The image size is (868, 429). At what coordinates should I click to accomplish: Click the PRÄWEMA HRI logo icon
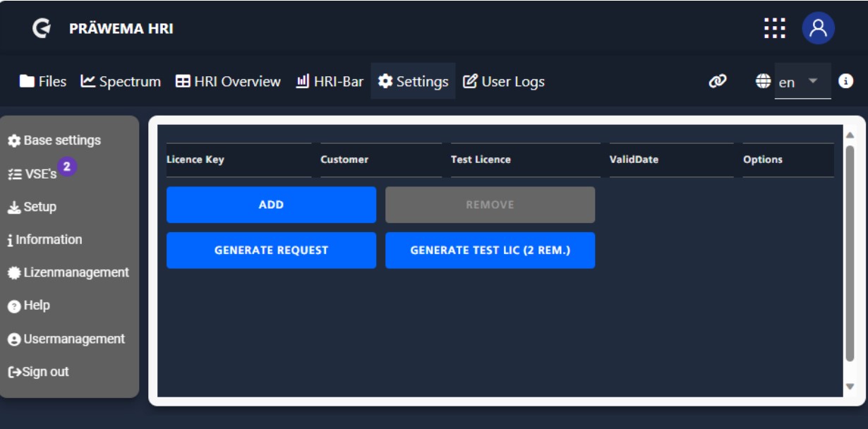pos(42,28)
